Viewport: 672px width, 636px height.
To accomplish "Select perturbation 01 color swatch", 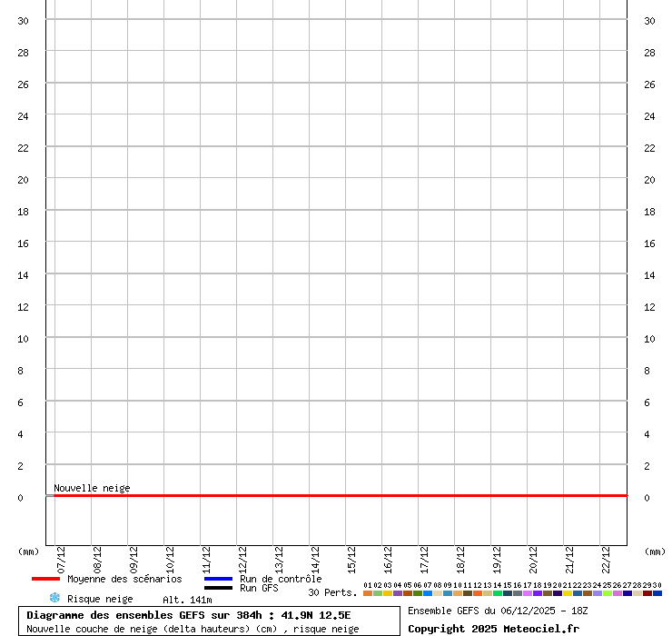I will coord(368,593).
